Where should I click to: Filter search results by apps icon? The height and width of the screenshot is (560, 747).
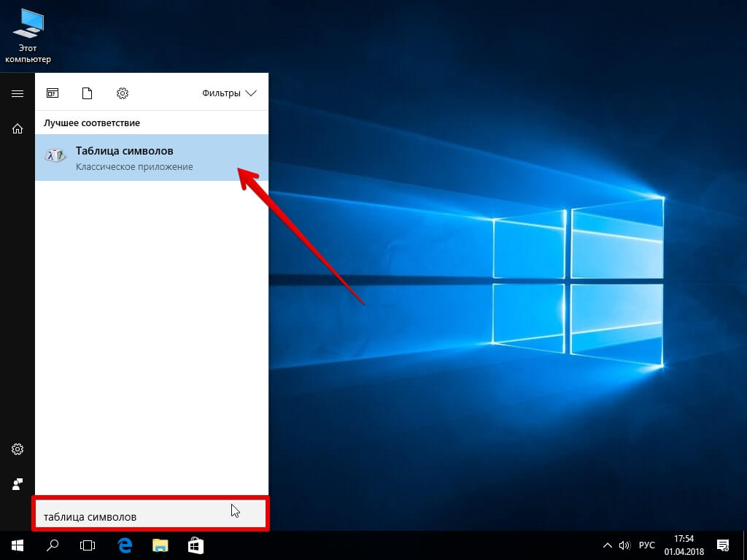tap(53, 93)
